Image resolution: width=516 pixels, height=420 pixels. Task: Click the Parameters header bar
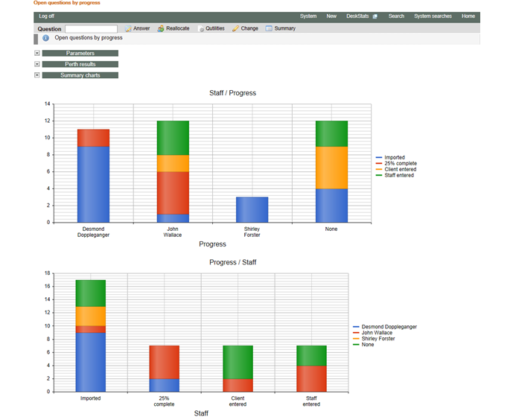(x=80, y=54)
